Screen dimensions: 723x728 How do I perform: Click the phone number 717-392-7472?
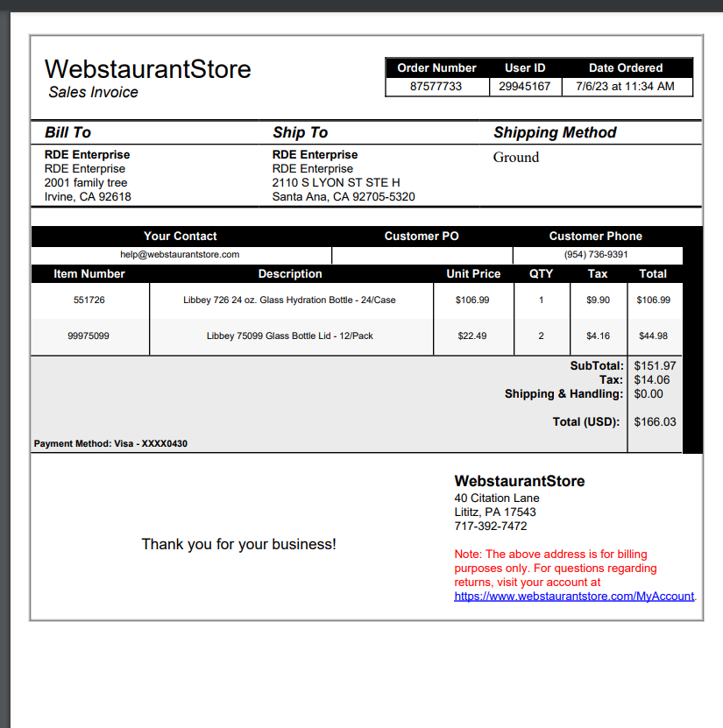[x=491, y=526]
